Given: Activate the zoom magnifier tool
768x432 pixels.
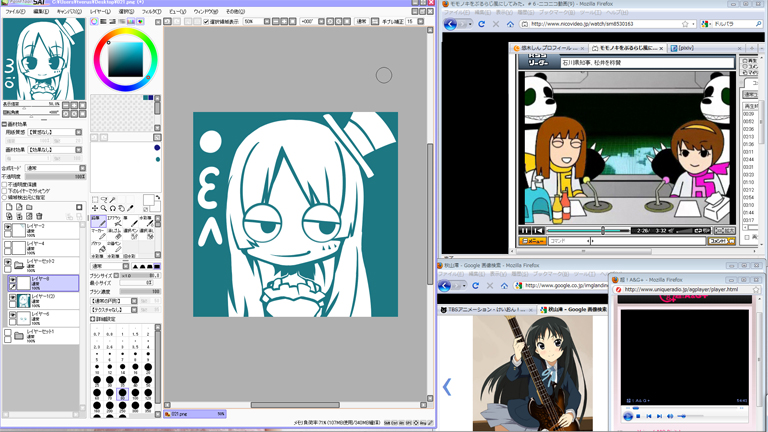Looking at the screenshot, I should click(104, 208).
